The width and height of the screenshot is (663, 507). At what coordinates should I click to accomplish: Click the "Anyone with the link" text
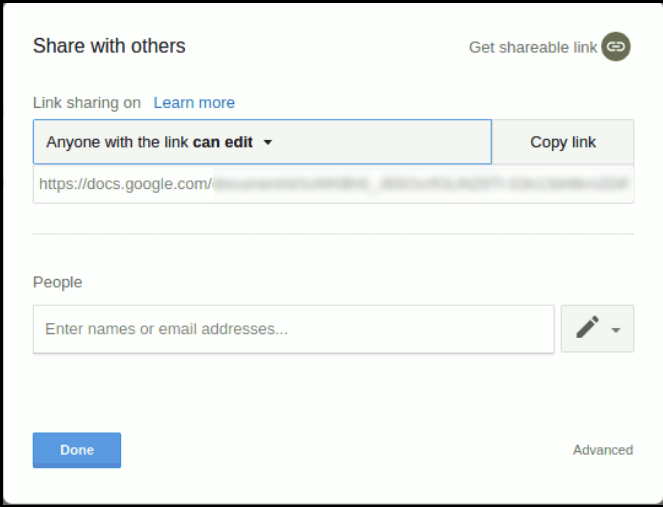pos(117,142)
